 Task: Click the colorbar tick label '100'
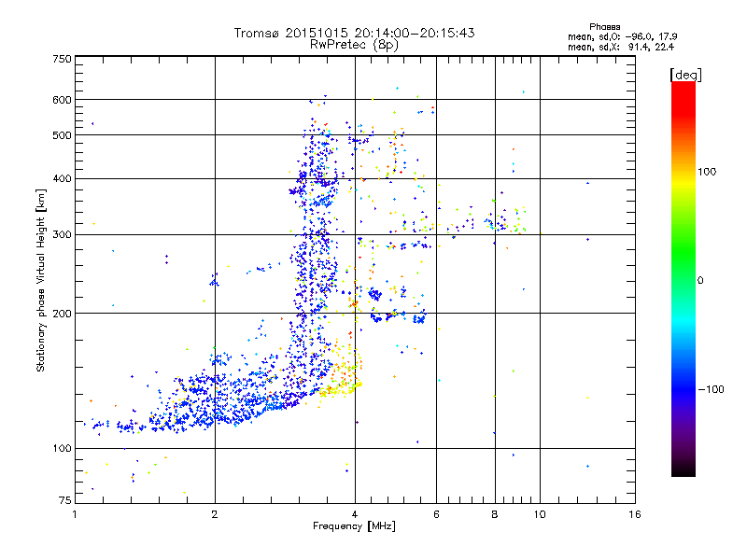point(707,172)
